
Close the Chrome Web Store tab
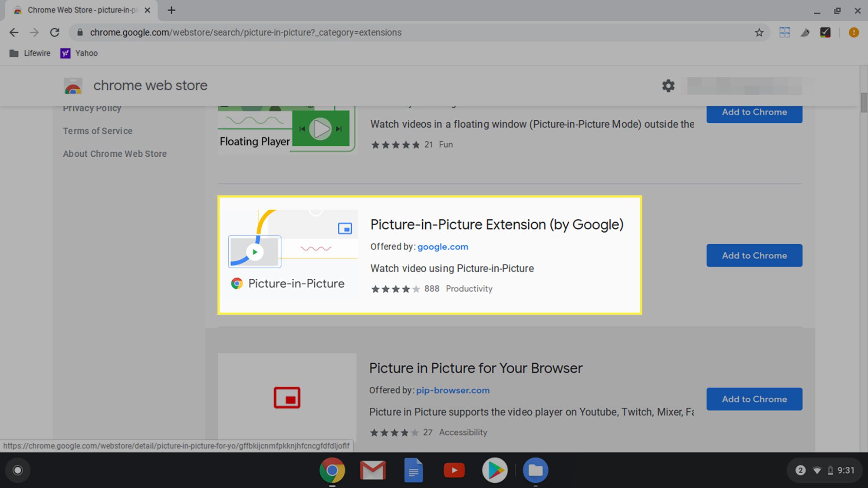147,10
